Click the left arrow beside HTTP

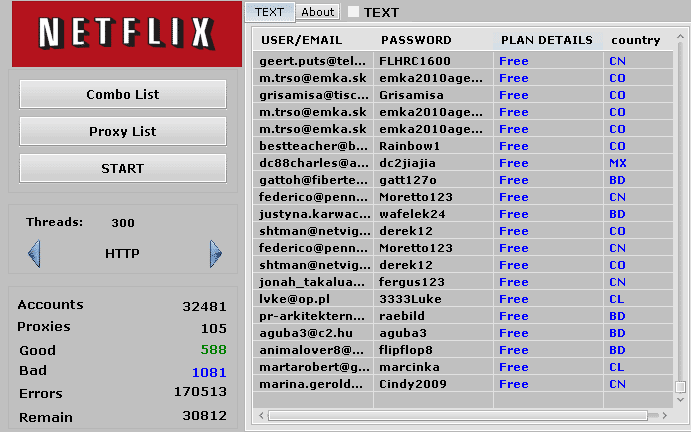(x=34, y=253)
